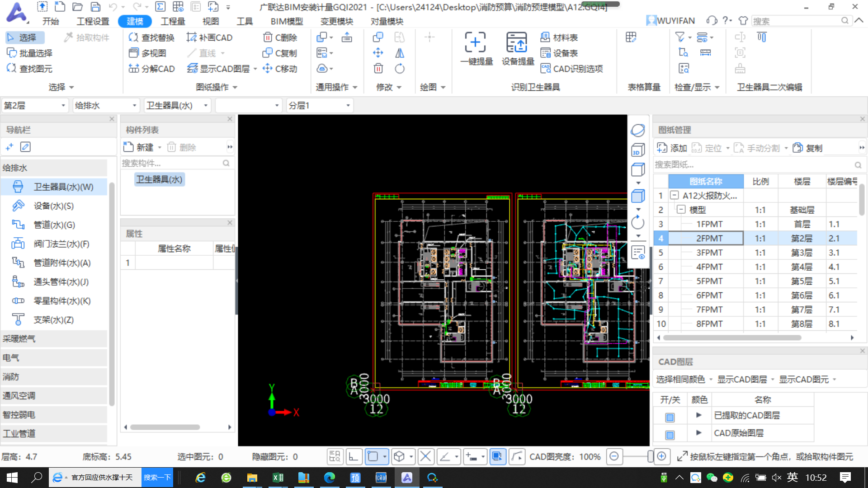Adjust the CAD亮度 brightness slider handle
The width and height of the screenshot is (868, 488).
pyautogui.click(x=650, y=456)
